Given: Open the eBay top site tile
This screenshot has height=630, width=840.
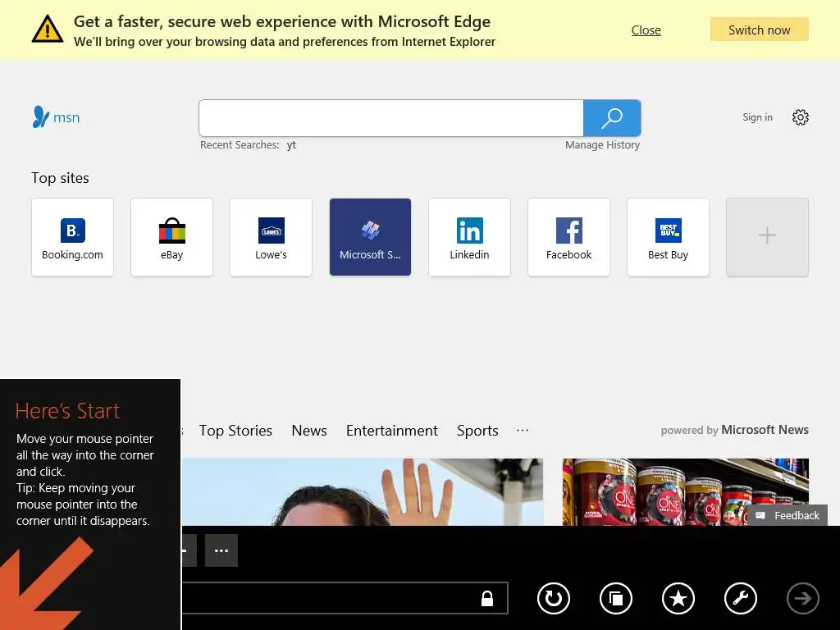Looking at the screenshot, I should click(x=171, y=237).
